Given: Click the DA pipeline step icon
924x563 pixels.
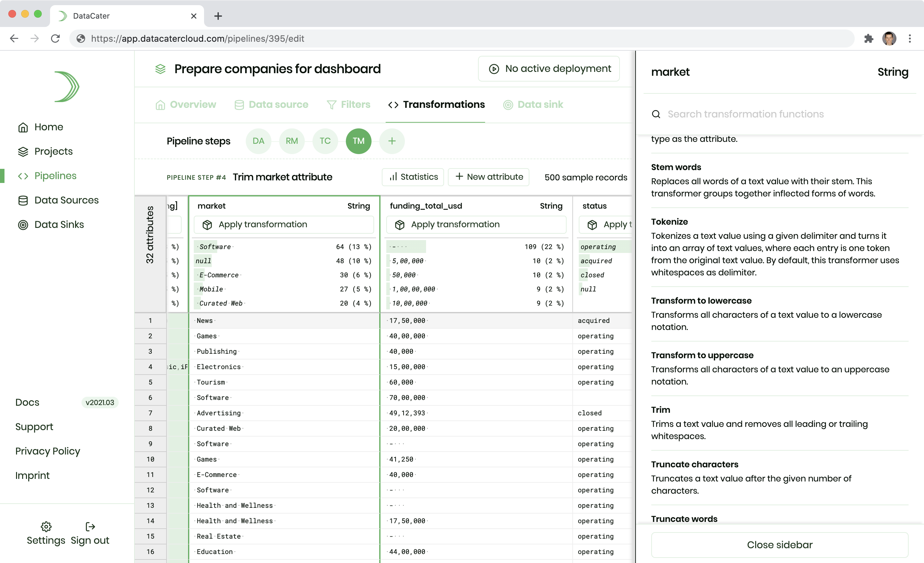Looking at the screenshot, I should pyautogui.click(x=259, y=141).
